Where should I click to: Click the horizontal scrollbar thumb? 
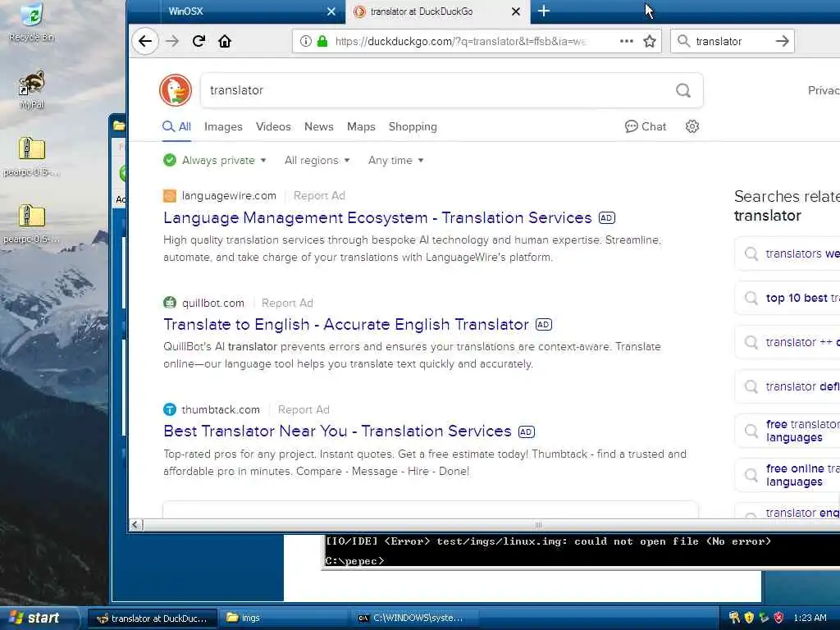click(x=538, y=525)
